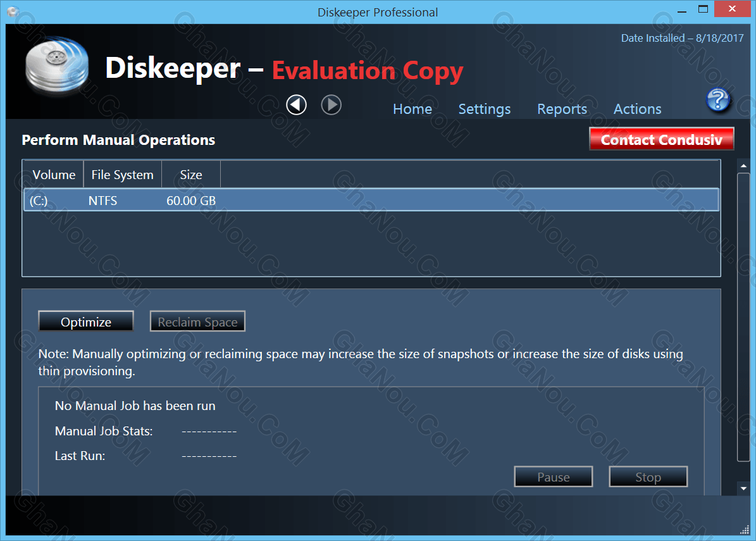Click the Perform Manual Operations heading

pyautogui.click(x=118, y=140)
